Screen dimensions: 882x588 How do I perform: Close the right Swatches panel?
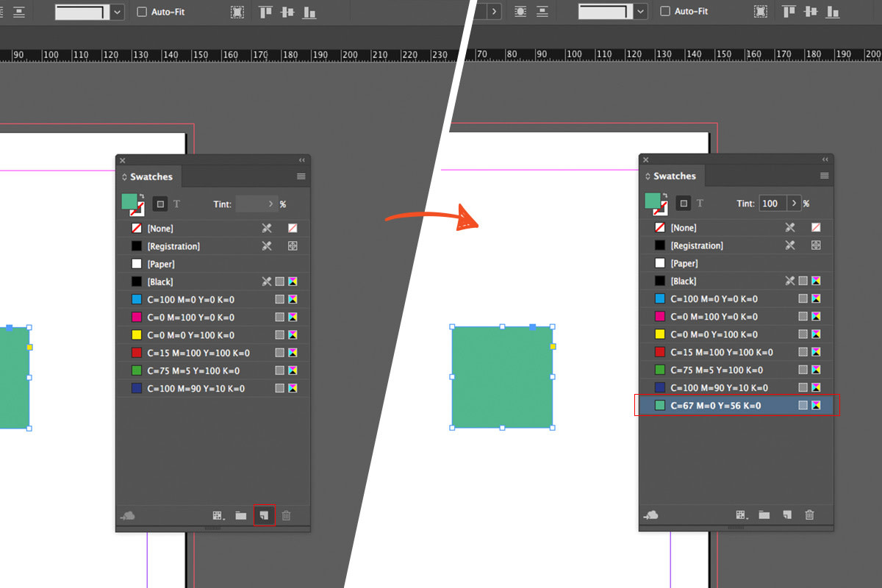point(645,159)
